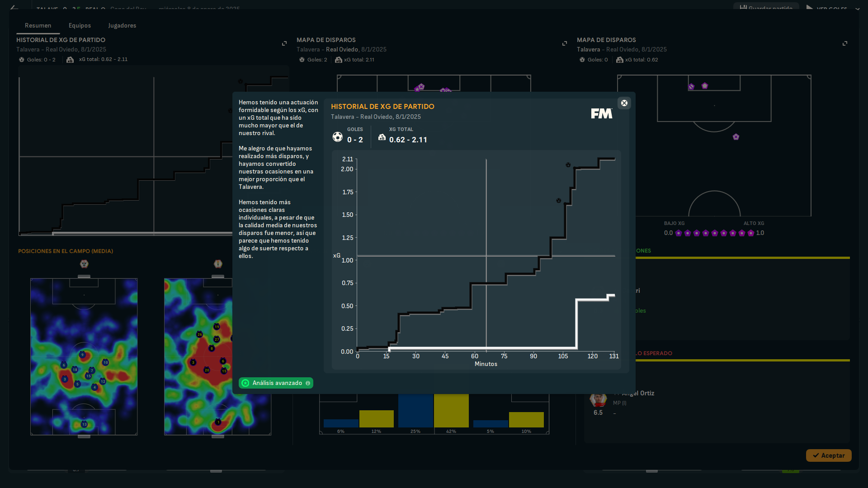Click the FM logo in the popup
The image size is (868, 488).
pyautogui.click(x=602, y=113)
